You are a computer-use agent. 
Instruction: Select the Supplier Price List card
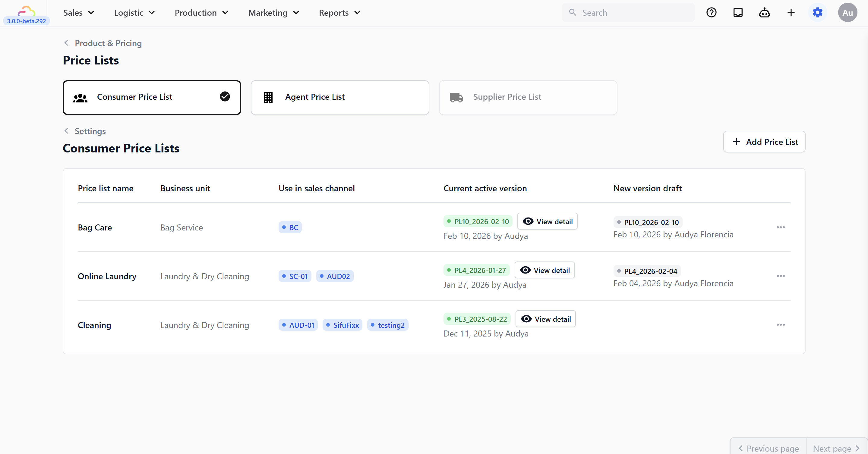(528, 97)
